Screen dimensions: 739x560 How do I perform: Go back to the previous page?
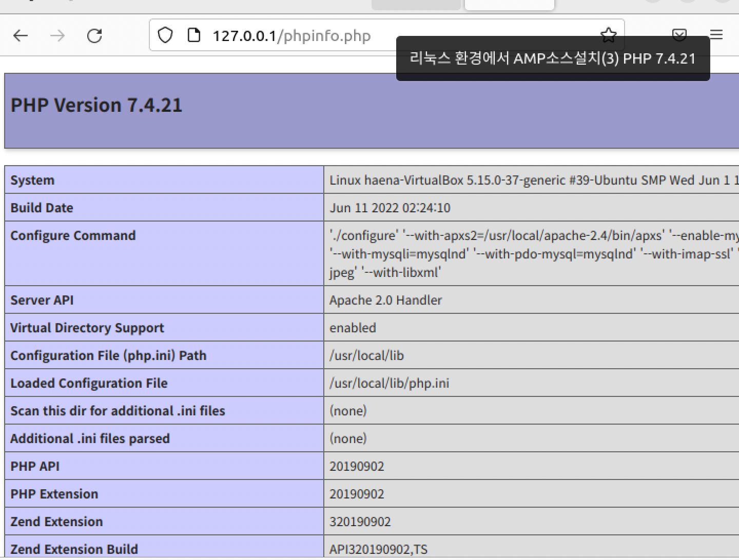click(x=21, y=35)
